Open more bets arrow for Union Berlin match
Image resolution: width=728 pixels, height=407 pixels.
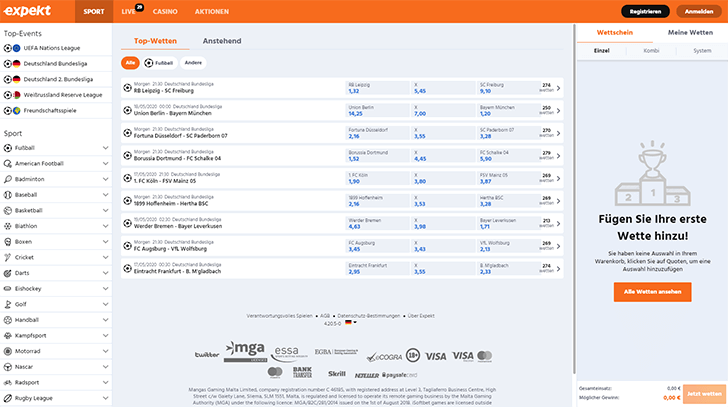(x=558, y=110)
